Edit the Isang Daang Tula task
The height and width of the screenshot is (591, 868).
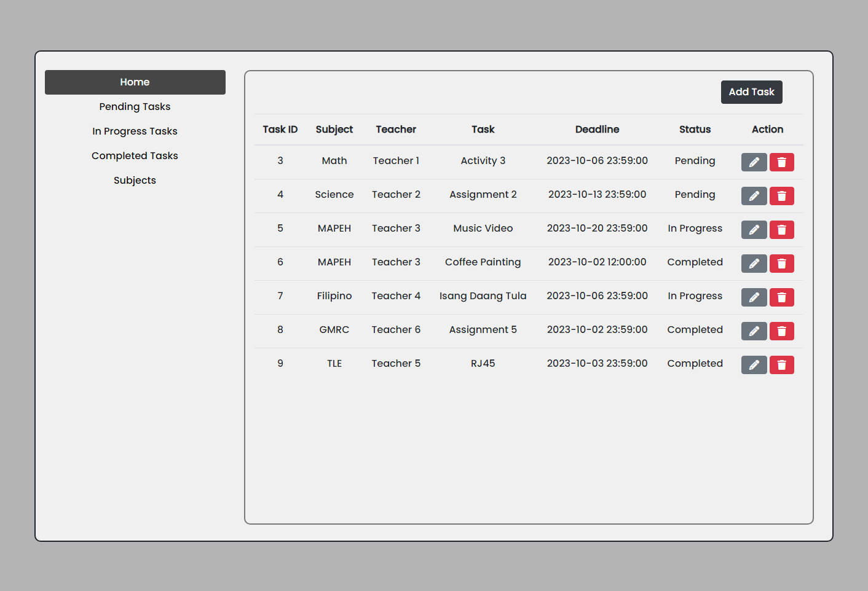click(x=754, y=297)
